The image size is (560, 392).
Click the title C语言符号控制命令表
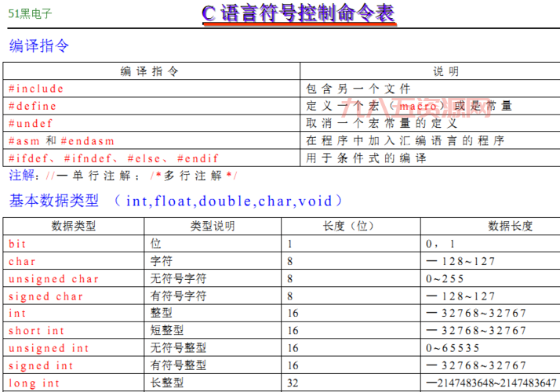click(x=299, y=13)
